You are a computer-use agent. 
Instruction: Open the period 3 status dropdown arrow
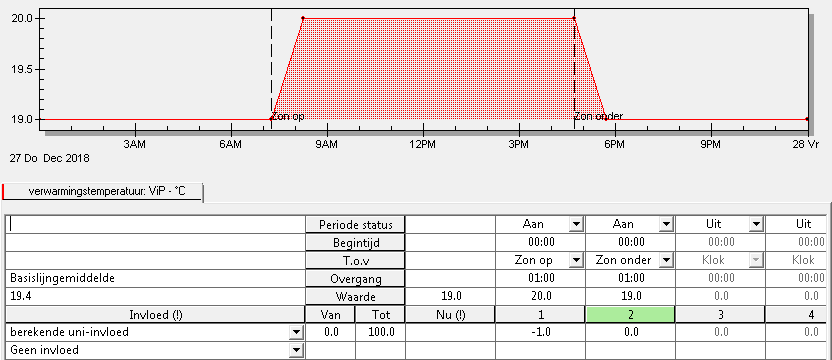(x=756, y=225)
